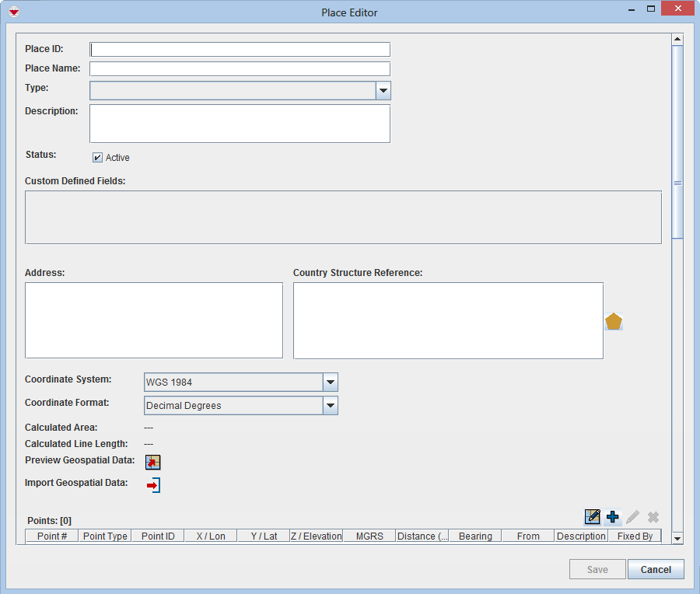
Task: Open the Preview Geospatial Data map icon
Action: 152,462
